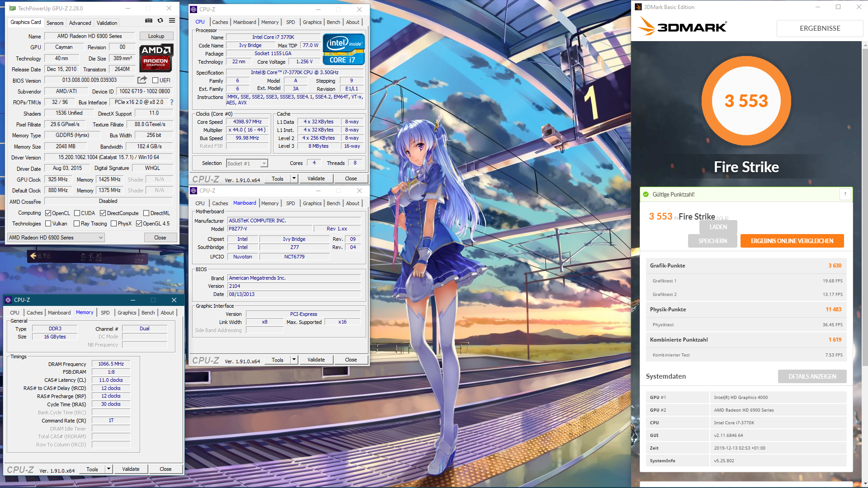868x488 pixels.
Task: Click Tools button in Memory CPU-Z window
Action: coord(92,469)
